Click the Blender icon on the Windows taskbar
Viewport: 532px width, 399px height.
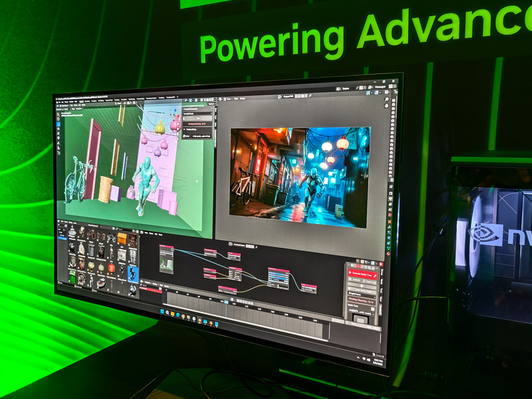pos(199,320)
